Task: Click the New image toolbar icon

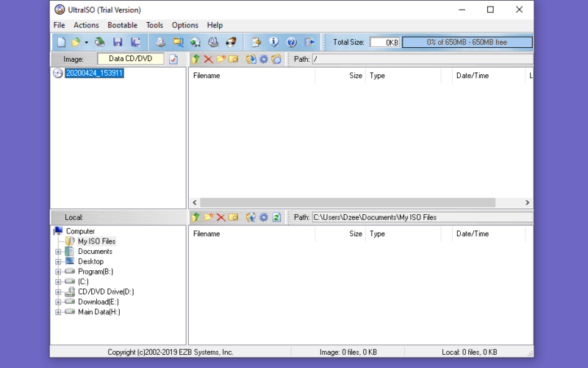Action: [x=61, y=42]
